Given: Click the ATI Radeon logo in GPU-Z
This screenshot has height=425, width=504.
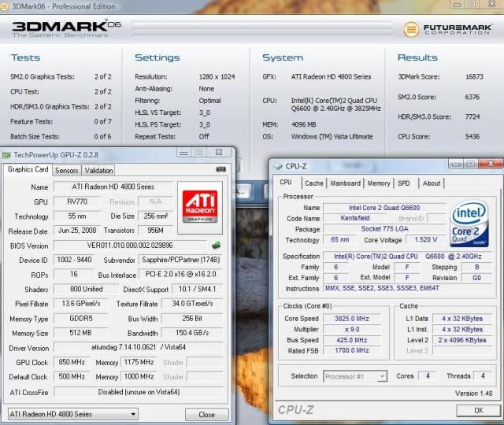Looking at the screenshot, I should [200, 206].
